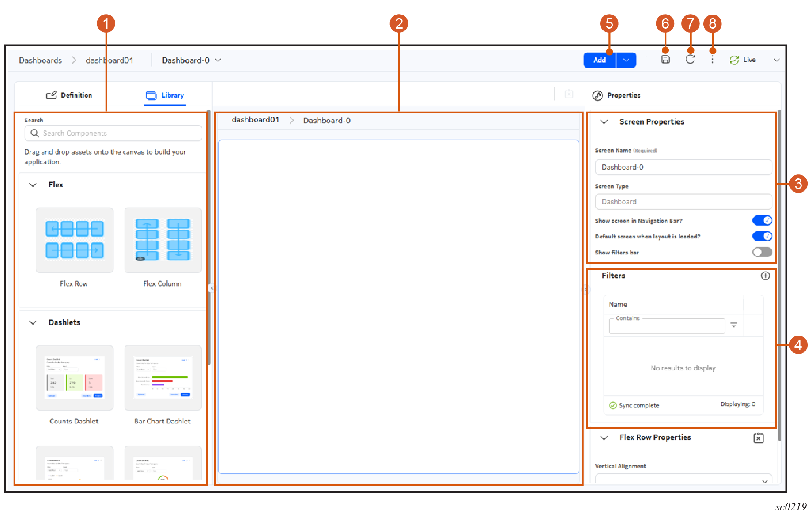The width and height of the screenshot is (812, 514).
Task: Collapse the Screen Properties section
Action: coord(604,121)
